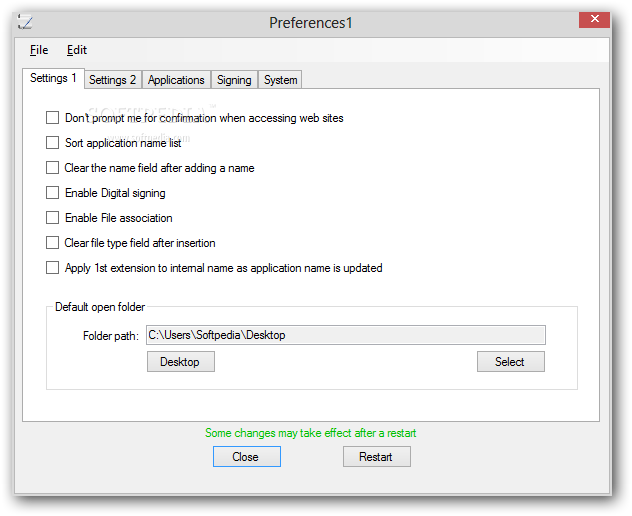Enable File association checkbox

point(52,218)
